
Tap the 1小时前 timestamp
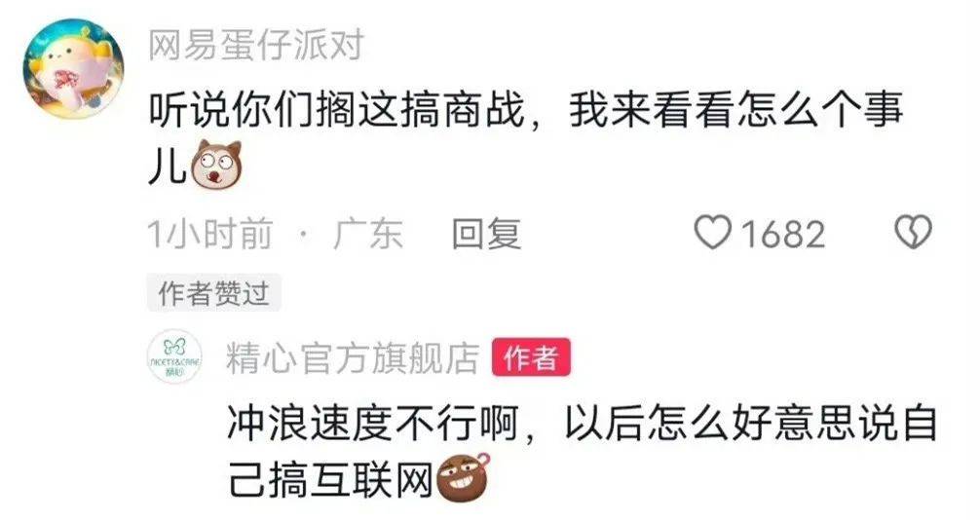210,234
